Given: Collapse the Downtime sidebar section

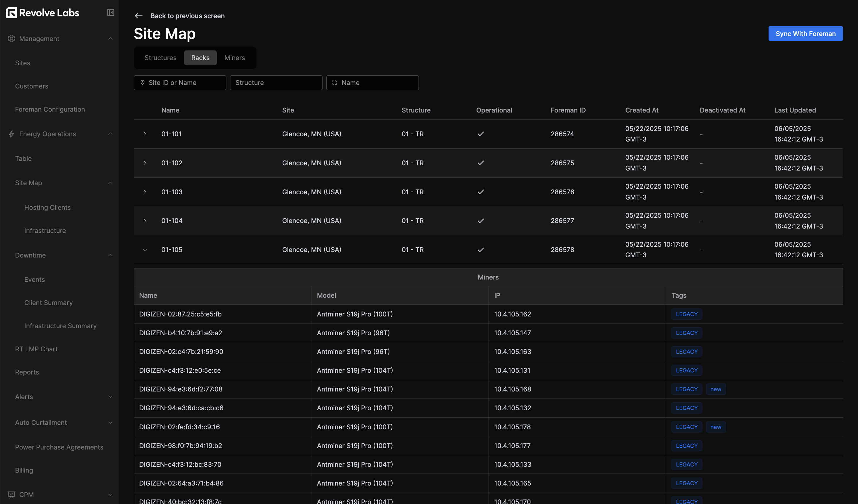Looking at the screenshot, I should pyautogui.click(x=110, y=255).
